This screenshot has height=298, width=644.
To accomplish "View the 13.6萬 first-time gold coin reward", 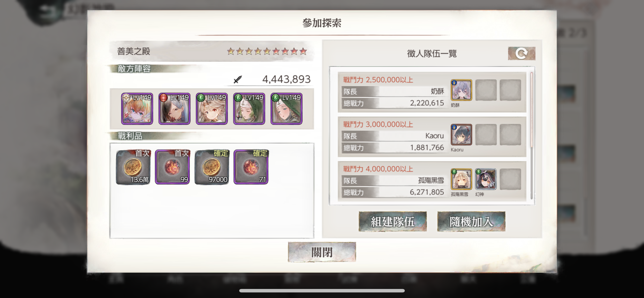I will point(133,167).
